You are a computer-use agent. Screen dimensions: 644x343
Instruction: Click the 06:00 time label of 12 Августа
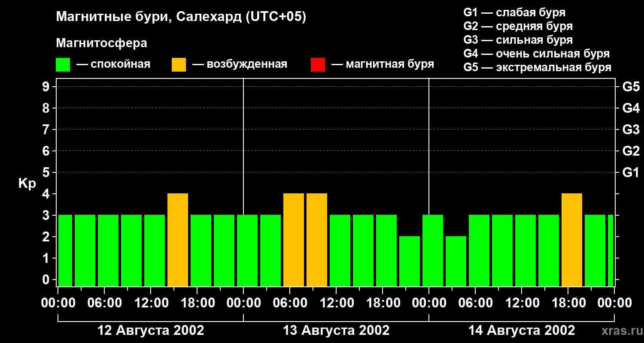click(x=104, y=303)
